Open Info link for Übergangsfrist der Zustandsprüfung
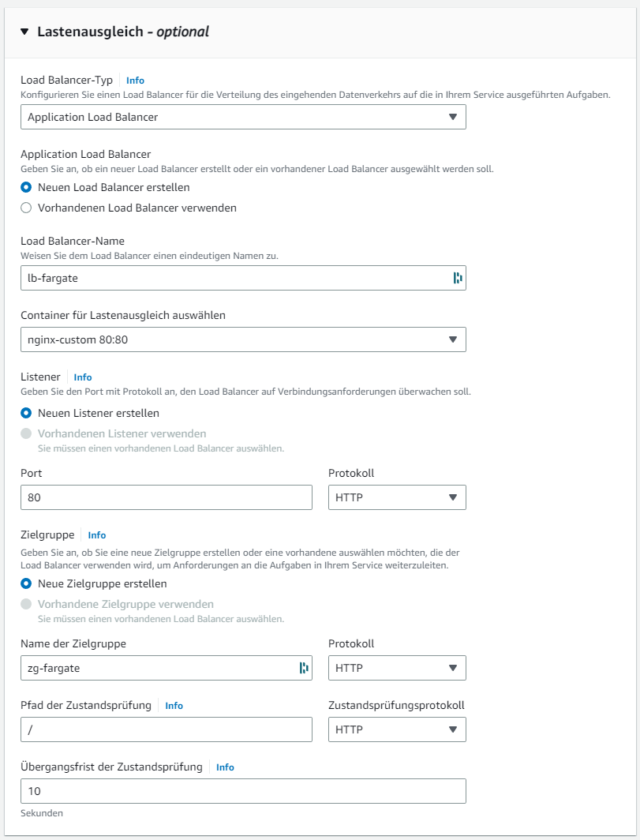Image resolution: width=640 pixels, height=840 pixels. [x=225, y=767]
